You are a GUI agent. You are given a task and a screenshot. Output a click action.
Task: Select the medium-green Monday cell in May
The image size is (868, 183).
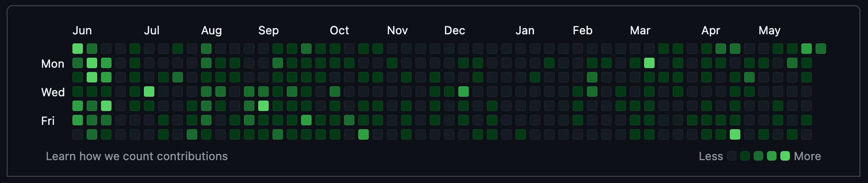(x=792, y=63)
